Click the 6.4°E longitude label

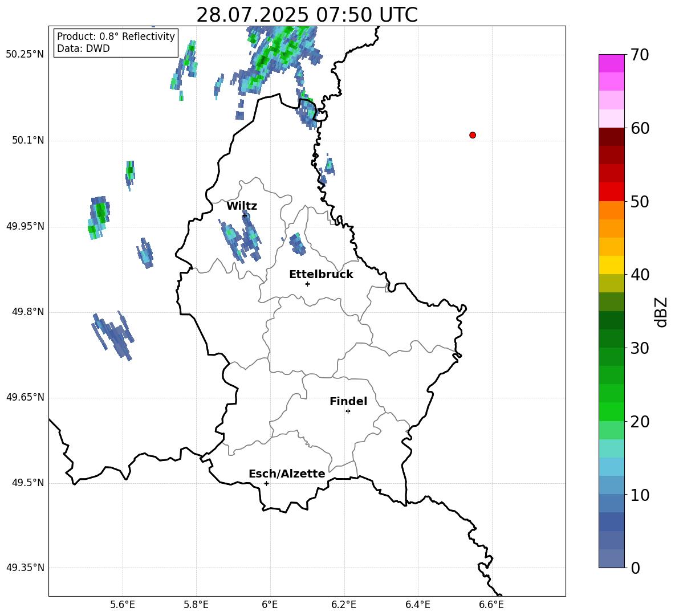417,605
